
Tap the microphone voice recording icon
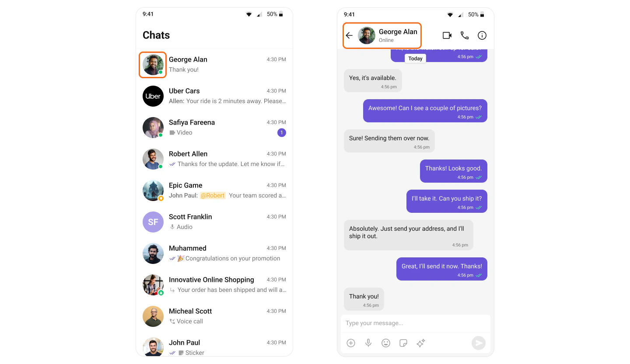pos(368,343)
